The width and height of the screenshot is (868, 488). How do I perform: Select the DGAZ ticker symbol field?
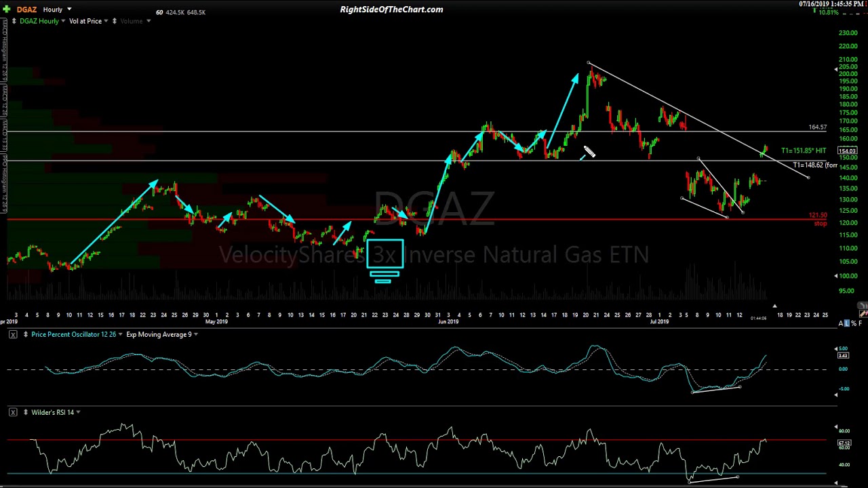[x=26, y=9]
